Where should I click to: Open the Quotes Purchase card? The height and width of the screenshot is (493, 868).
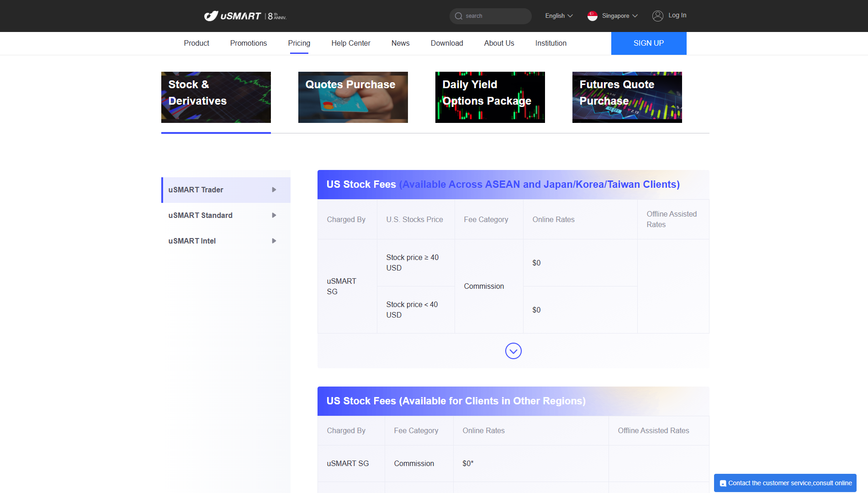click(353, 97)
